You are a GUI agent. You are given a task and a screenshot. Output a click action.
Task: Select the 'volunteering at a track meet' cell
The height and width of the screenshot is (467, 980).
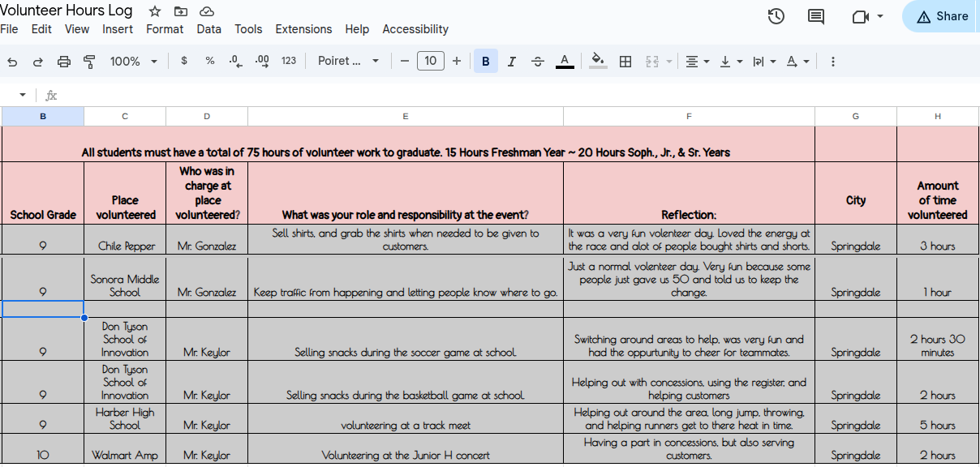(406, 418)
